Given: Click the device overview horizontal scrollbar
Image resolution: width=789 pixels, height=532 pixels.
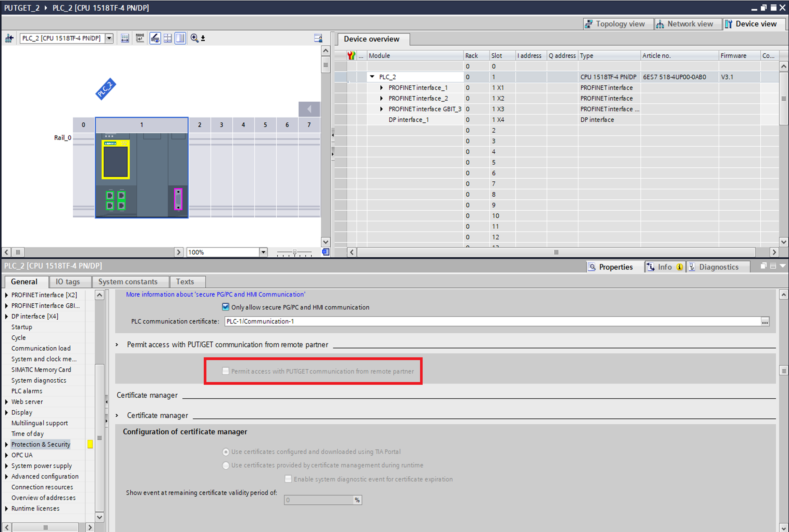Looking at the screenshot, I should pos(556,252).
